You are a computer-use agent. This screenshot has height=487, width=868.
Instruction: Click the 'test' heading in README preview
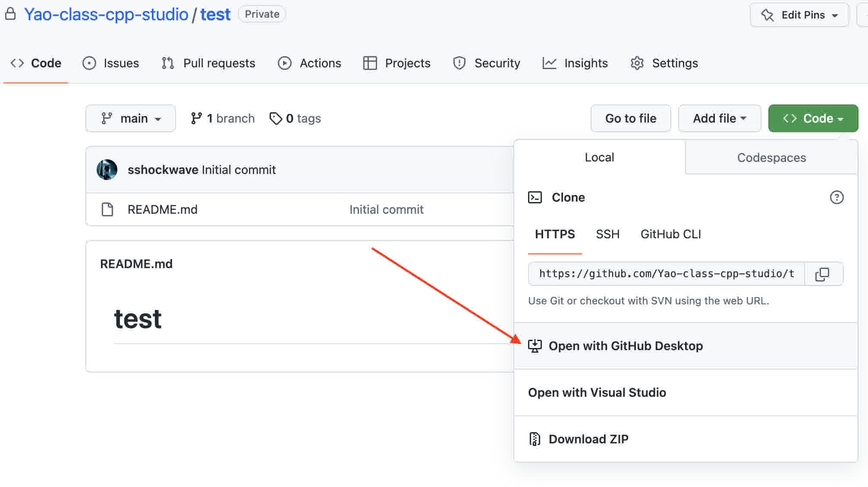[138, 319]
